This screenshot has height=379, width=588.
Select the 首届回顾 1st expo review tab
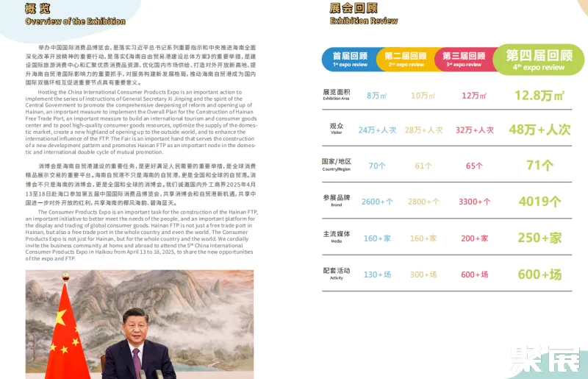(350, 59)
